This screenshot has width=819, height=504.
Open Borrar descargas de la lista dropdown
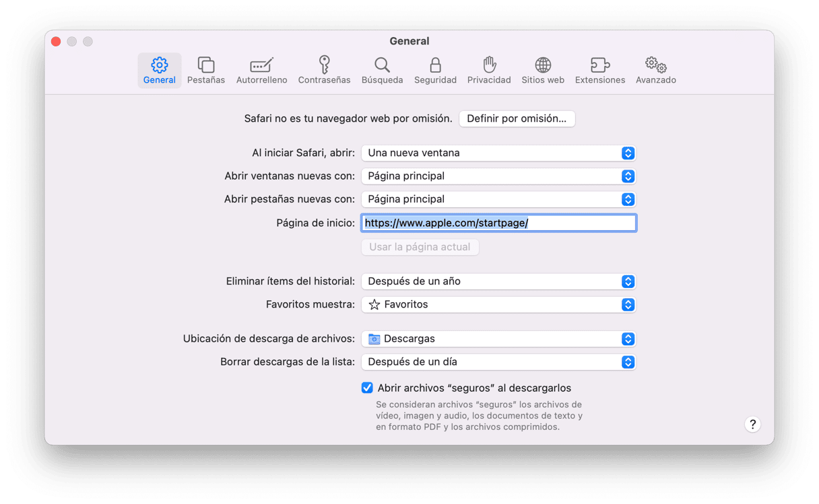[498, 361]
